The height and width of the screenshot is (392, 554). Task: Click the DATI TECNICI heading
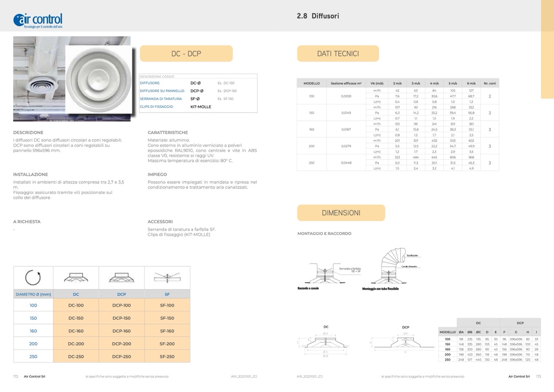pos(338,54)
